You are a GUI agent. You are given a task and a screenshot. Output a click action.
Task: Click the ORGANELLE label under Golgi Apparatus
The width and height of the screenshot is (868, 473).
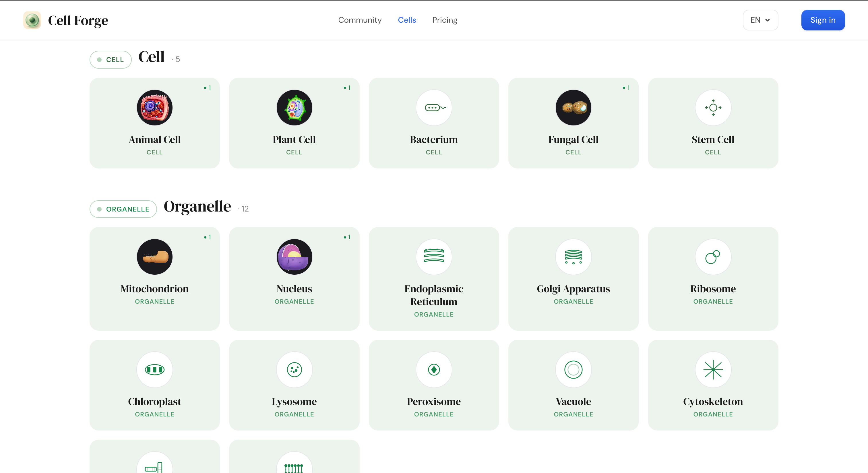pyautogui.click(x=573, y=302)
